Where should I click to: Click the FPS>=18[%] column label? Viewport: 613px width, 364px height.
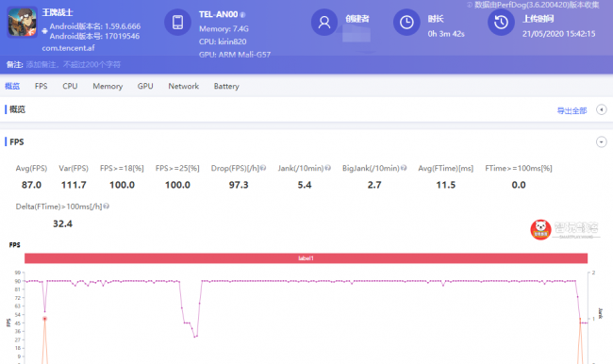[122, 169]
